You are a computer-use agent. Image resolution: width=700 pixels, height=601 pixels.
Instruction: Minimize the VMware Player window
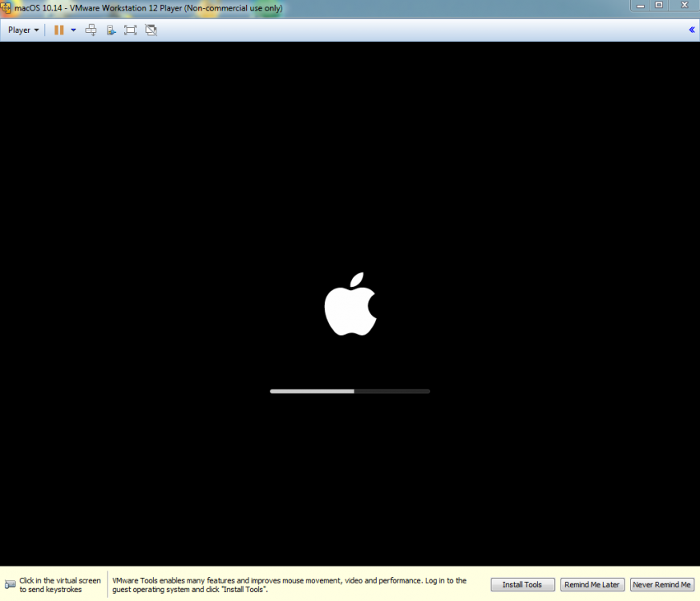coord(641,6)
